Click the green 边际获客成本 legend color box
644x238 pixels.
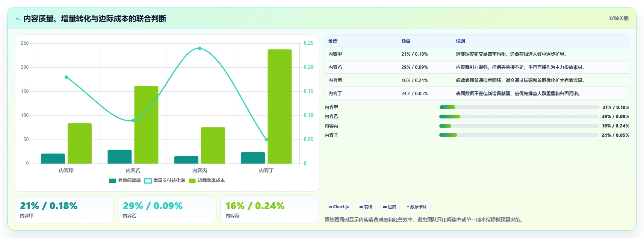pyautogui.click(x=192, y=181)
